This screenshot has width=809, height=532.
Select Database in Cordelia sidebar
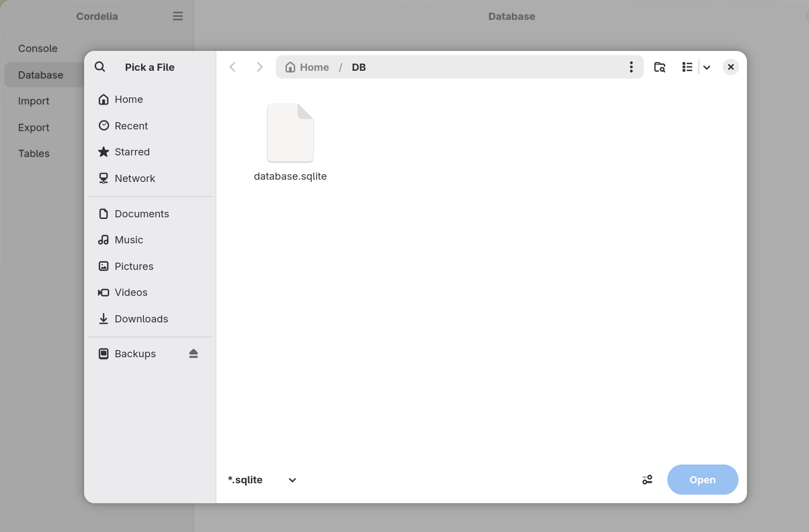[x=44, y=75]
